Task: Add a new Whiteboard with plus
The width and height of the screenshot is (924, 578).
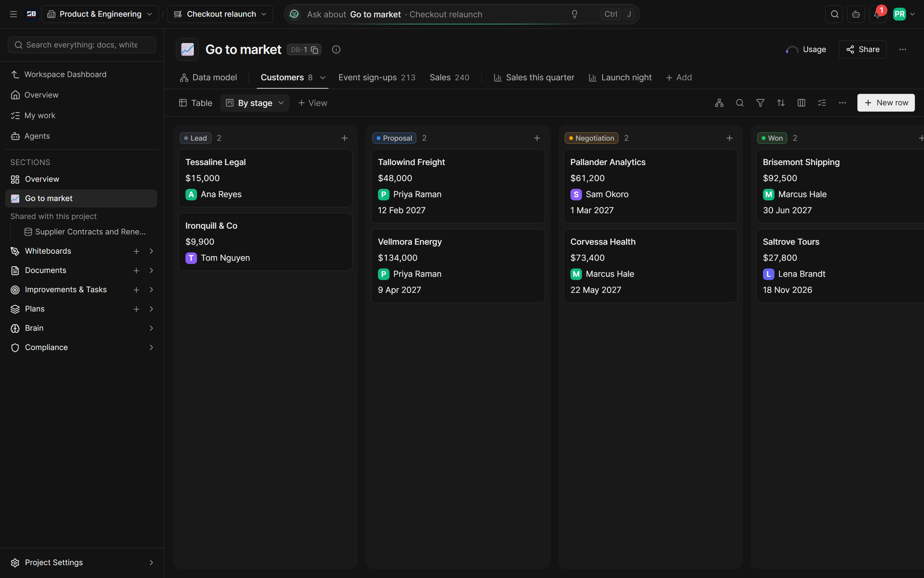Action: pos(136,251)
